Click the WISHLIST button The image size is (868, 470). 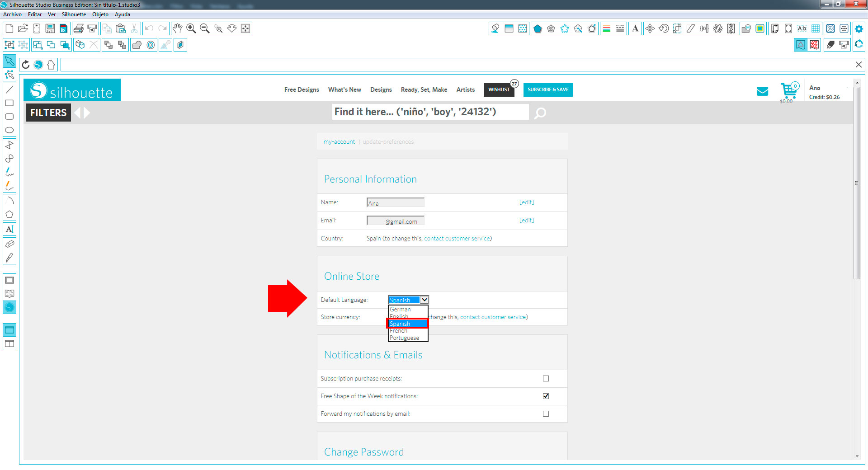tap(499, 89)
